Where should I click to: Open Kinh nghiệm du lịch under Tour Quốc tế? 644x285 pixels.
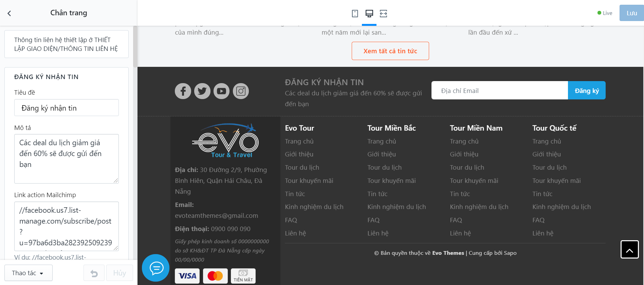562,207
